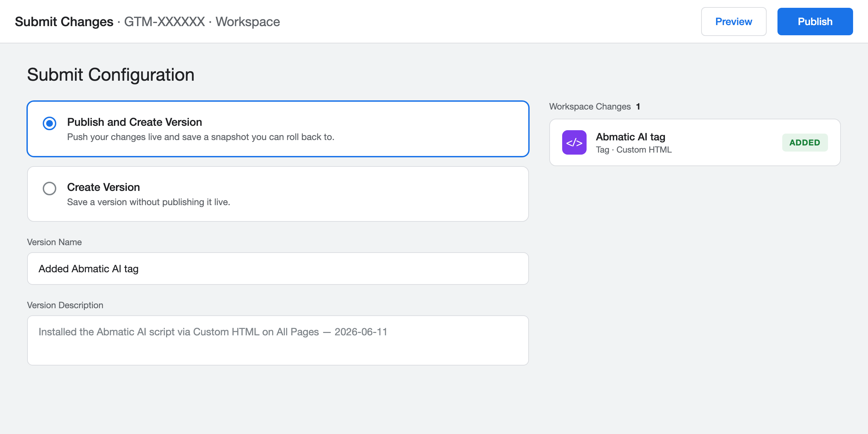Click into the Version Description box
Screen dimensions: 868x434
(x=278, y=340)
